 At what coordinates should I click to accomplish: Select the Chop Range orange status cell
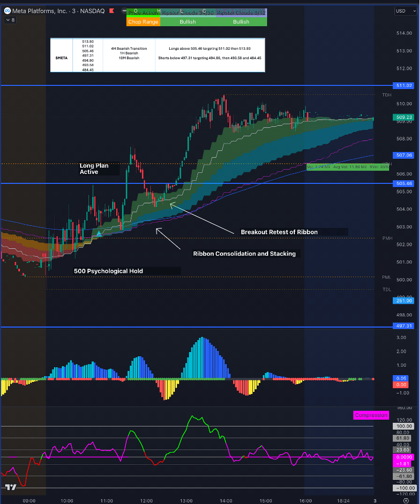pyautogui.click(x=143, y=22)
